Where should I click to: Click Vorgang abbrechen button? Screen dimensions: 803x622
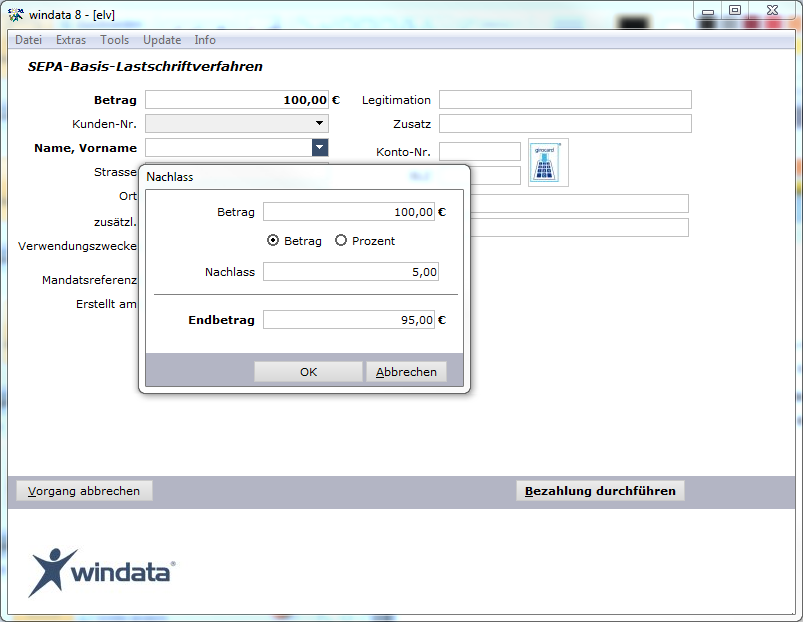click(x=84, y=491)
